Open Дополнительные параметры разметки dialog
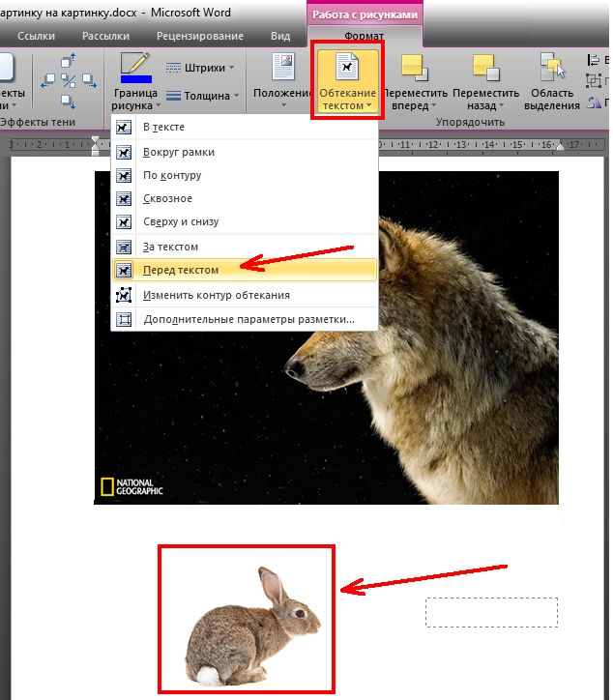The width and height of the screenshot is (613, 700). (245, 320)
